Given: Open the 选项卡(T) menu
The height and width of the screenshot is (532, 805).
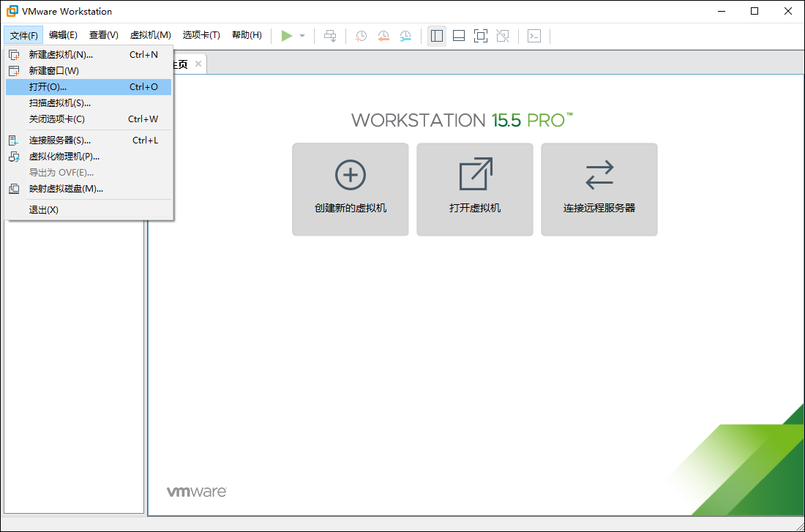Looking at the screenshot, I should pos(201,35).
